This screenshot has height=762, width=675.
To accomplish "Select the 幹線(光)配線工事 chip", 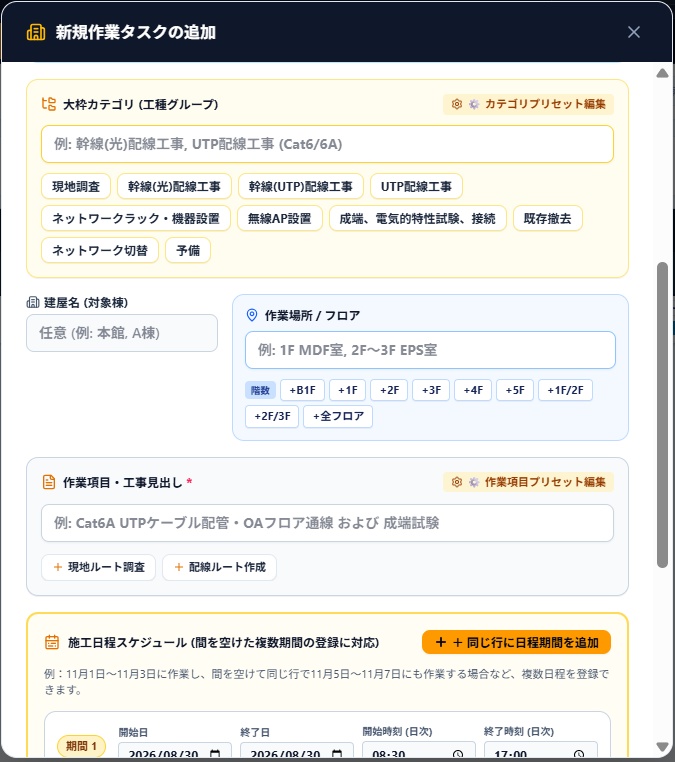I will point(174,187).
